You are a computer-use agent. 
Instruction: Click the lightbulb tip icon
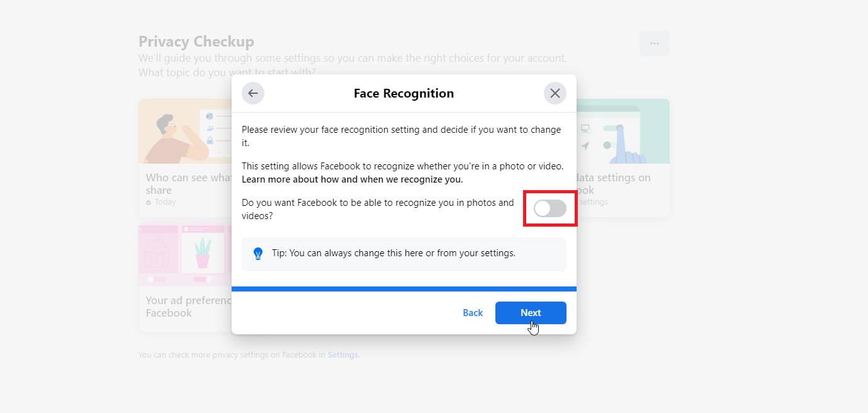[258, 254]
